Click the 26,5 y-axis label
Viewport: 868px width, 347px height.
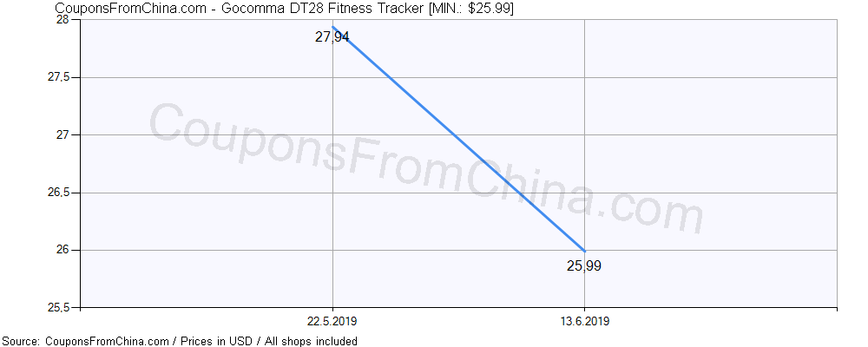coord(59,193)
